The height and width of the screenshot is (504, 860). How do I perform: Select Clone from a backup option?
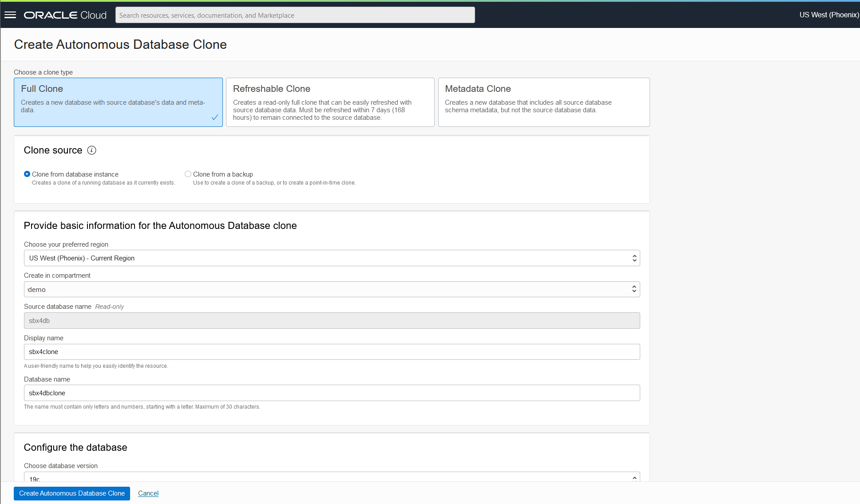[188, 174]
